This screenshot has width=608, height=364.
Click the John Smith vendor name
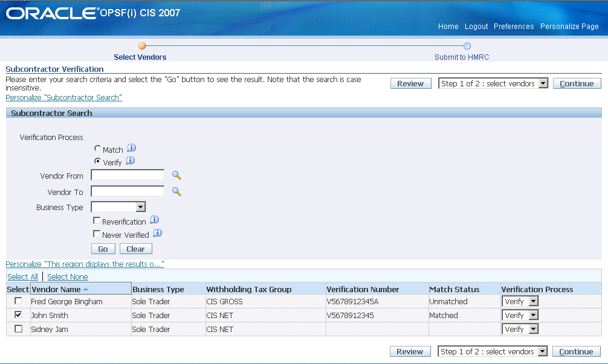tap(49, 315)
